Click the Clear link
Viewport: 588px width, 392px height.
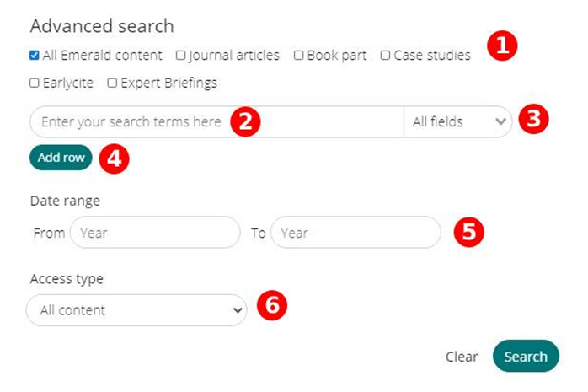(462, 357)
